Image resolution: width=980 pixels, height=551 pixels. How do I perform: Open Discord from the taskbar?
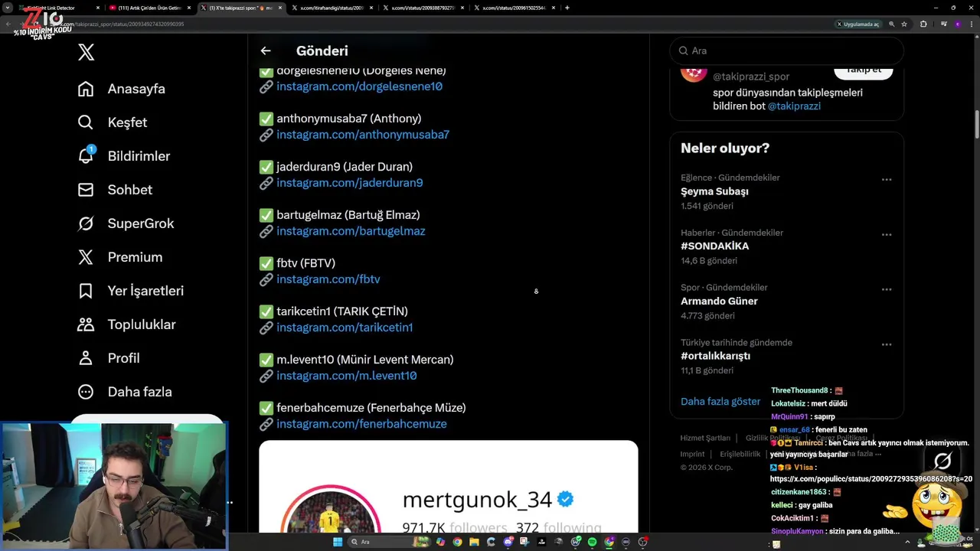coord(508,542)
